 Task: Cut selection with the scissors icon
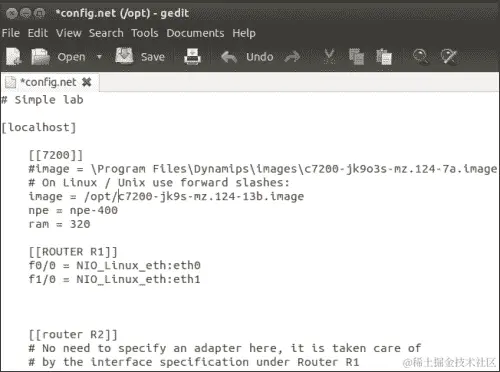329,56
